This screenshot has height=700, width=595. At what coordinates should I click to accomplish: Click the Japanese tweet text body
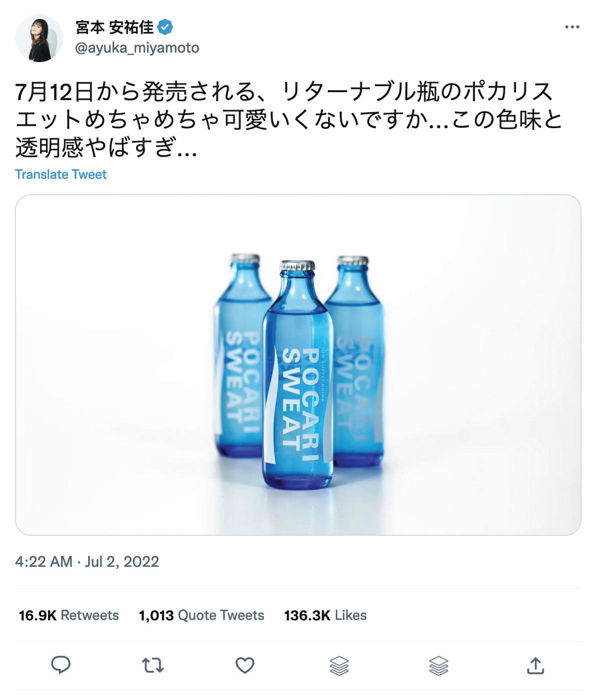pyautogui.click(x=285, y=120)
